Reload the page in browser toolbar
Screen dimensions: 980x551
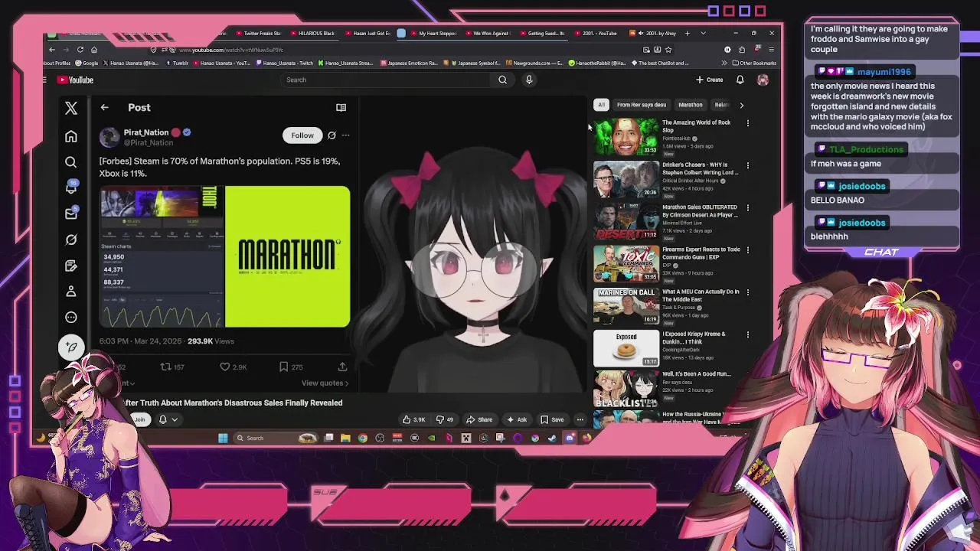click(80, 50)
